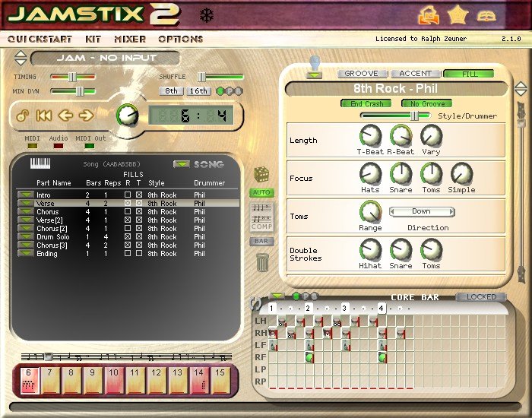Toggle the R fill checkbox for Chorus

128,211
